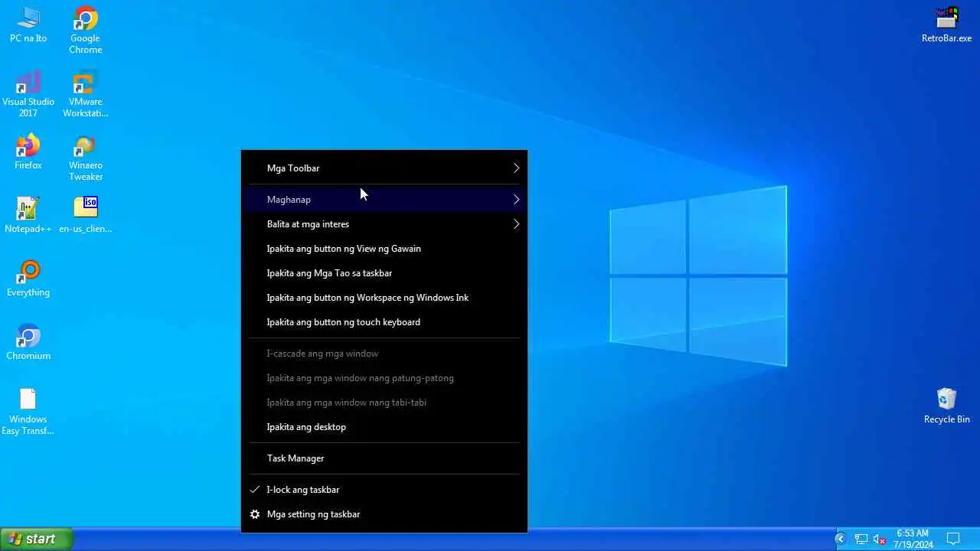Select the RetroBar.exe icon

pos(947,24)
